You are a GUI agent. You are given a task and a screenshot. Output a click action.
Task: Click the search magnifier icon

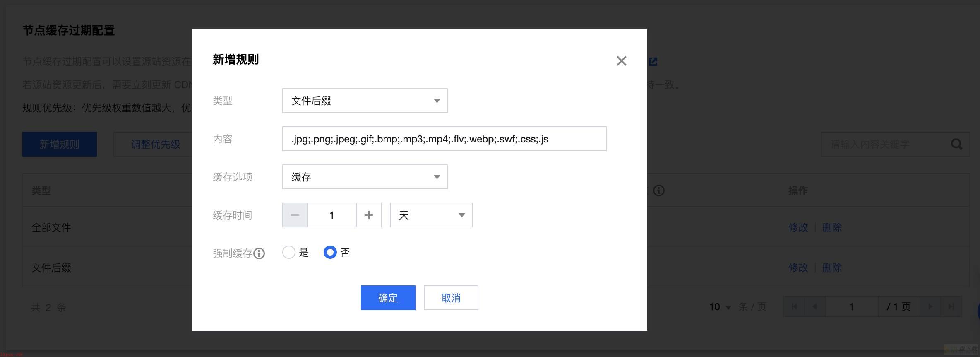956,144
